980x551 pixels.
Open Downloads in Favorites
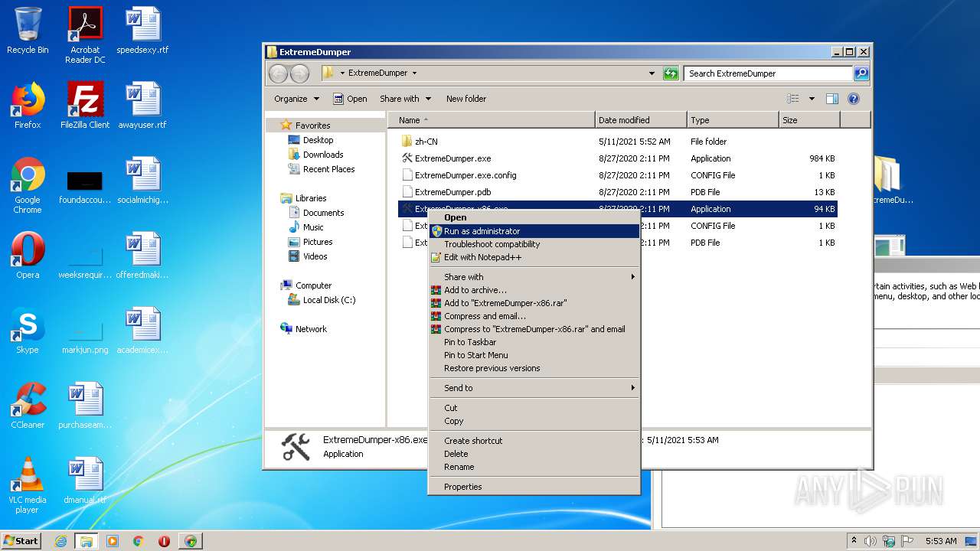[315, 155]
